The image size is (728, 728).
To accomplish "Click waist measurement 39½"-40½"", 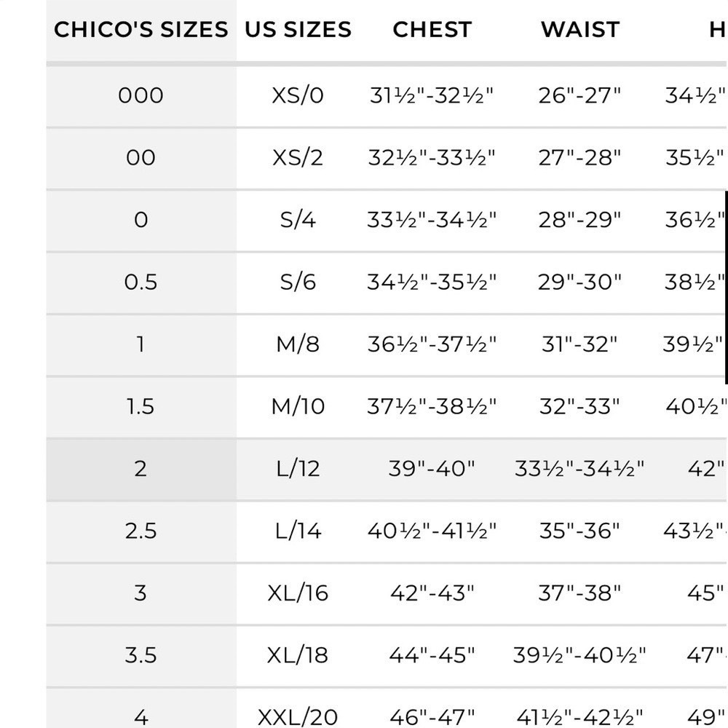I will (x=579, y=656).
